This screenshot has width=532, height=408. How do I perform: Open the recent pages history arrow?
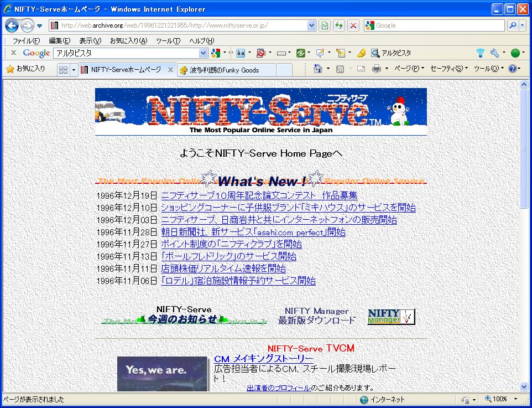pos(40,26)
